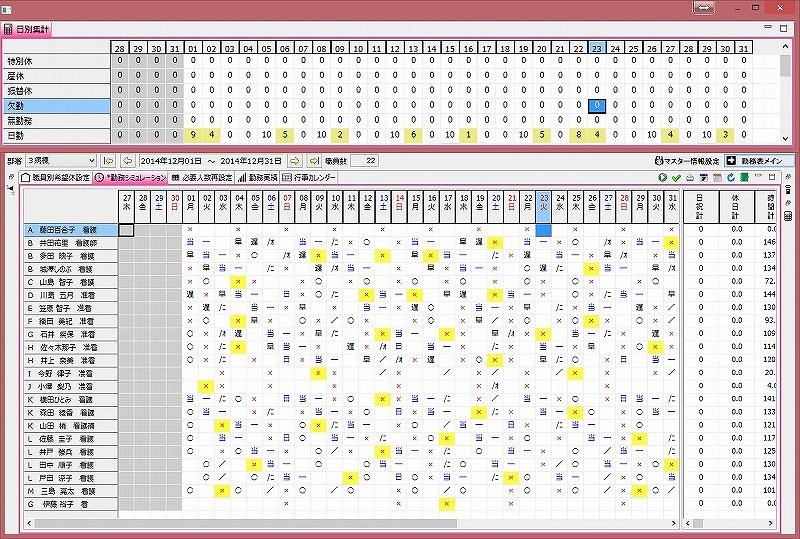Click the application icon in the title bar
The image size is (800, 539).
click(x=7, y=9)
